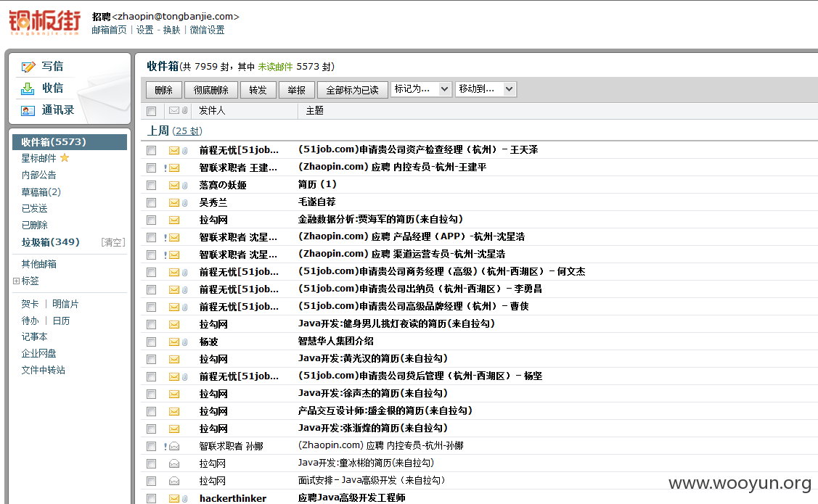Open 企业网盘 link
Image resolution: width=818 pixels, height=504 pixels.
pyautogui.click(x=38, y=353)
